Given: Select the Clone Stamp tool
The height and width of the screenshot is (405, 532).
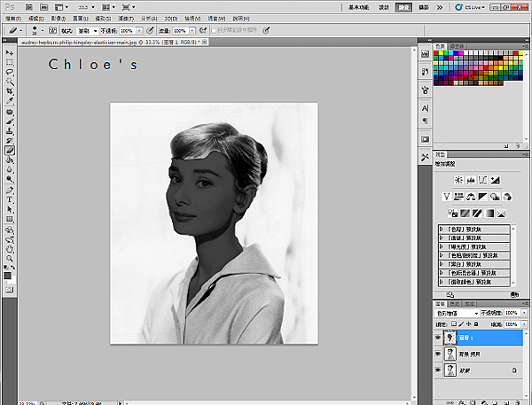Looking at the screenshot, I should tap(10, 131).
